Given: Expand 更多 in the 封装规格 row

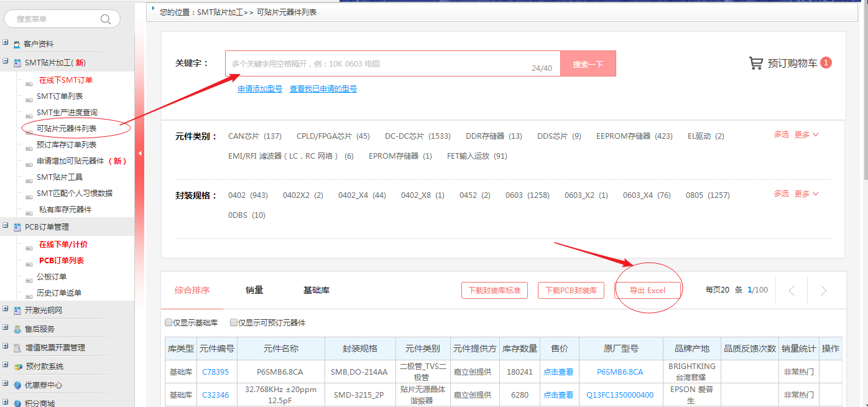Looking at the screenshot, I should [x=806, y=194].
